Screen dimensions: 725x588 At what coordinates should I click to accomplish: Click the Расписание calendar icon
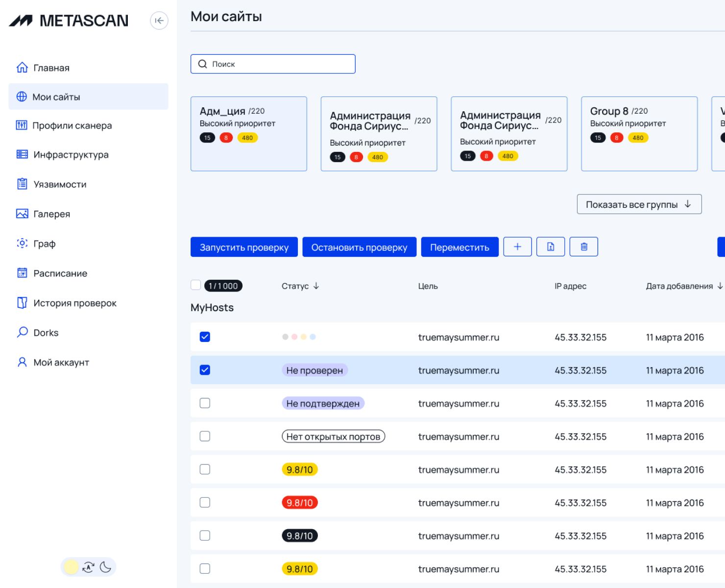point(22,273)
